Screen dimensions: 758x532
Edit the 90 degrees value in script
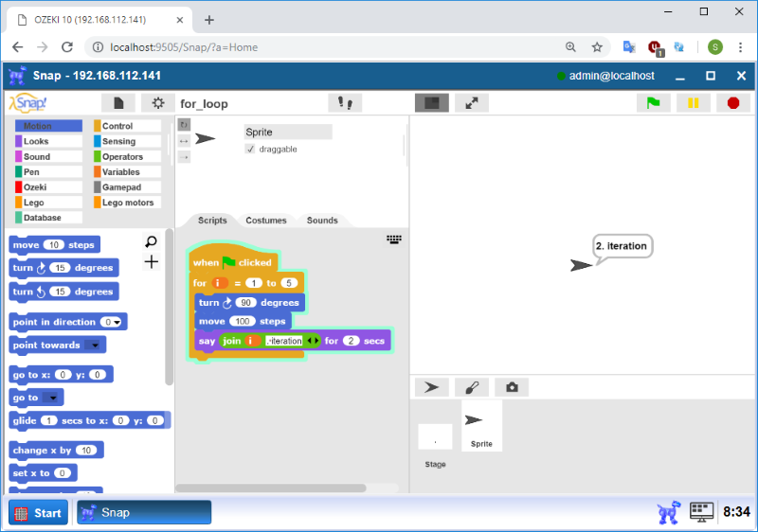coord(246,303)
